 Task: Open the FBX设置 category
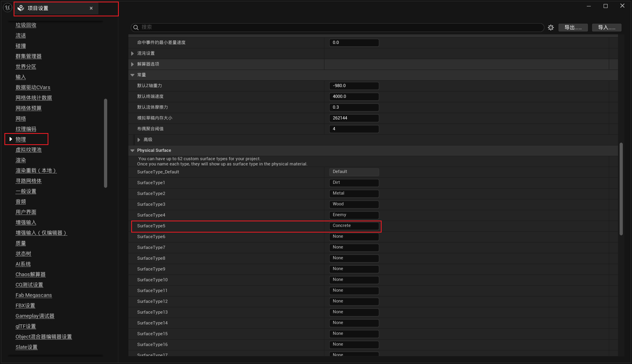pos(25,306)
